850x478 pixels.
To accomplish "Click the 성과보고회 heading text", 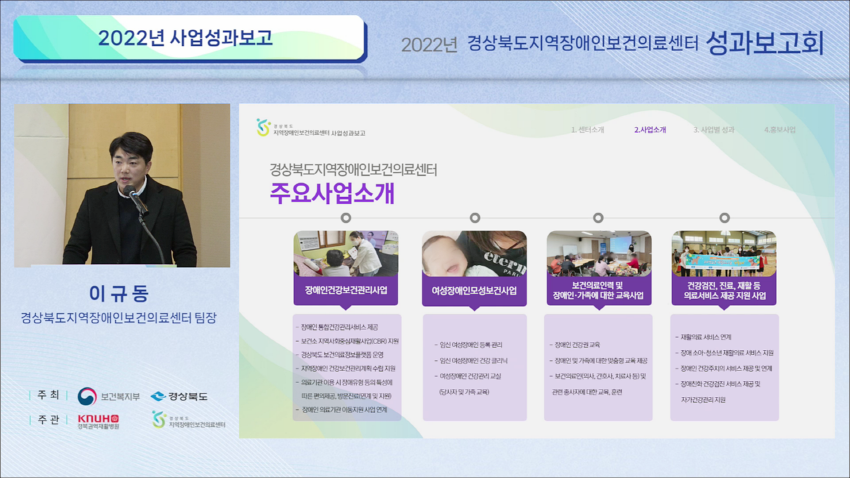I will tap(765, 42).
